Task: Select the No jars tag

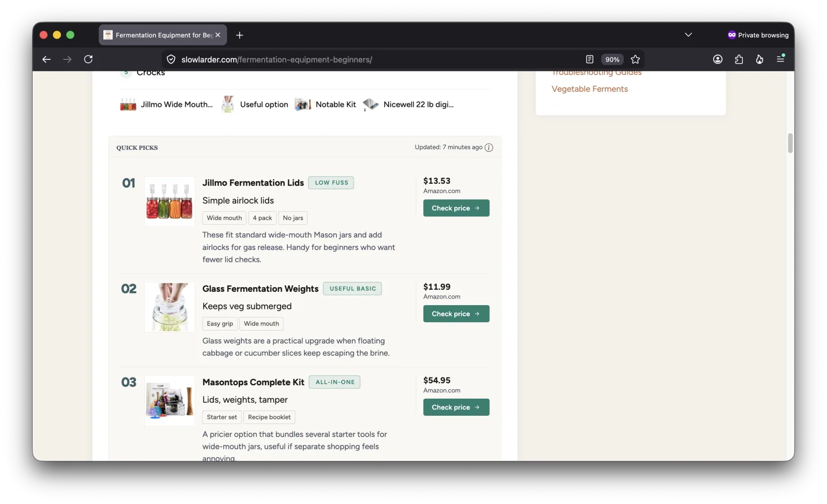Action: [293, 218]
